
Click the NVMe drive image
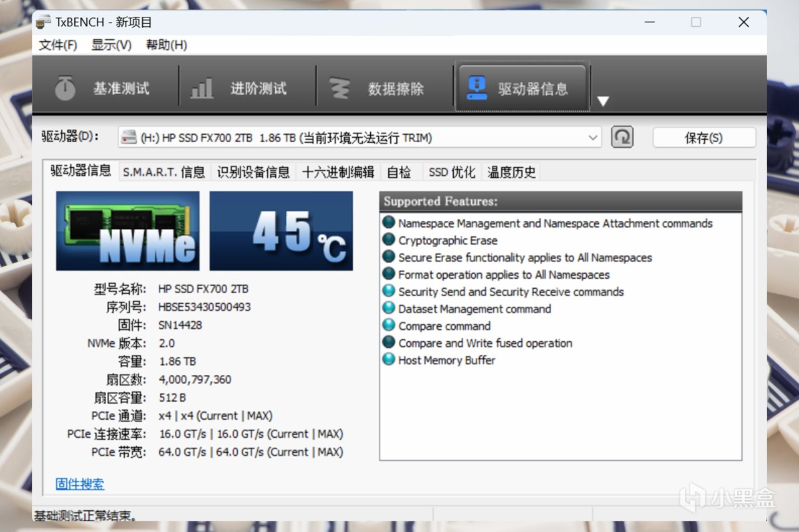coord(128,231)
